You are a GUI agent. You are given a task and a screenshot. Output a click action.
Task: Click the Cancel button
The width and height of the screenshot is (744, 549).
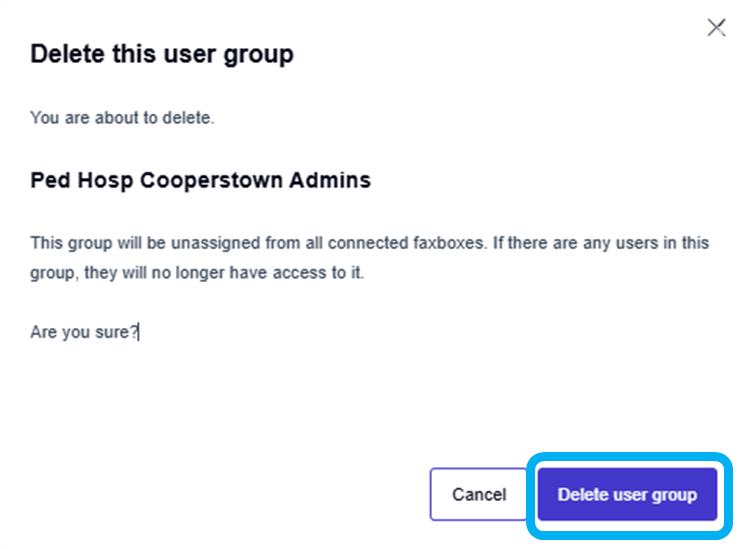coord(479,495)
